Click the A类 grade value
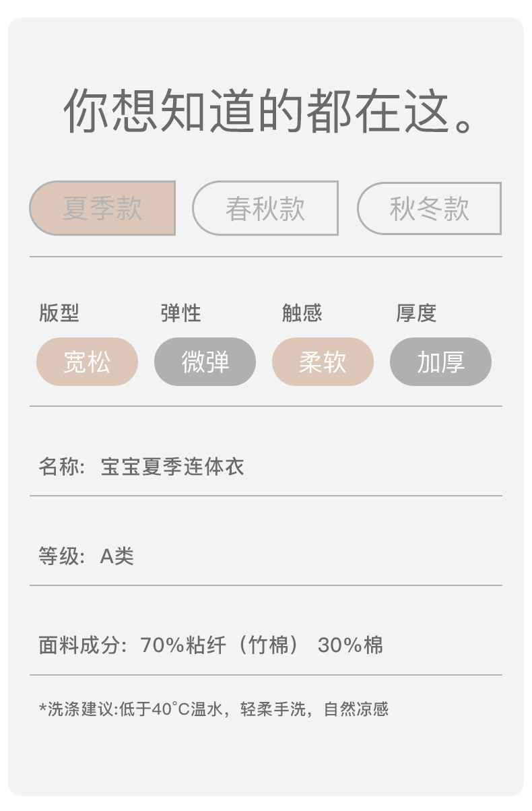Screen dimensions: 532x811 117,556
